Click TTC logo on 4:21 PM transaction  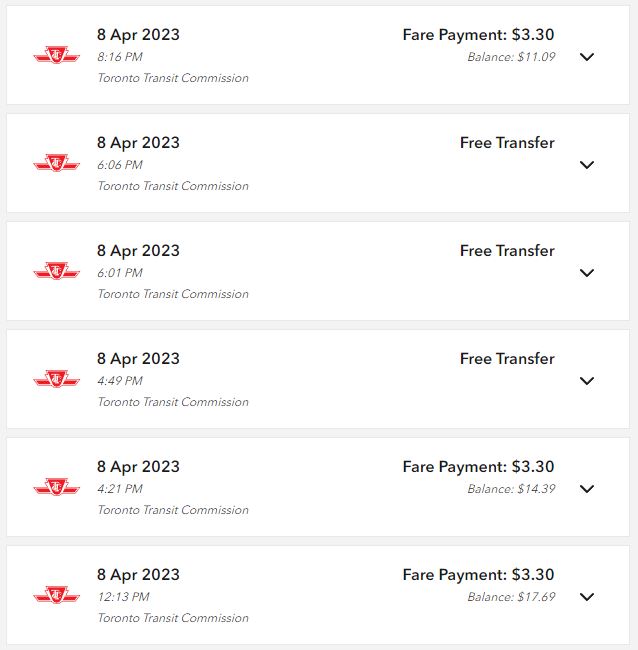pyautogui.click(x=56, y=487)
